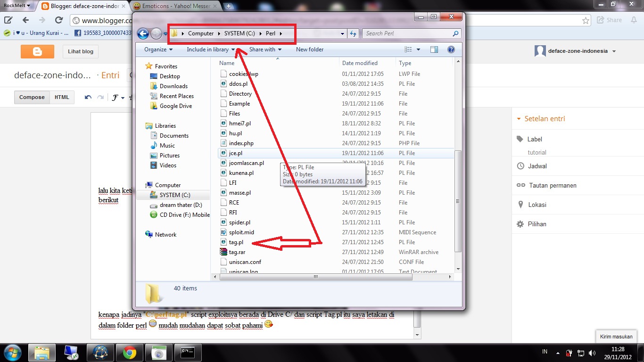Launch Google Chrome from the taskbar
The height and width of the screenshot is (362, 644).
click(129, 352)
